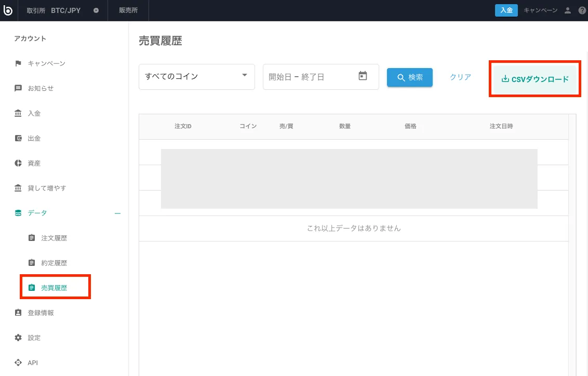
Task: Switch to the 販売所 tab
Action: 128,10
